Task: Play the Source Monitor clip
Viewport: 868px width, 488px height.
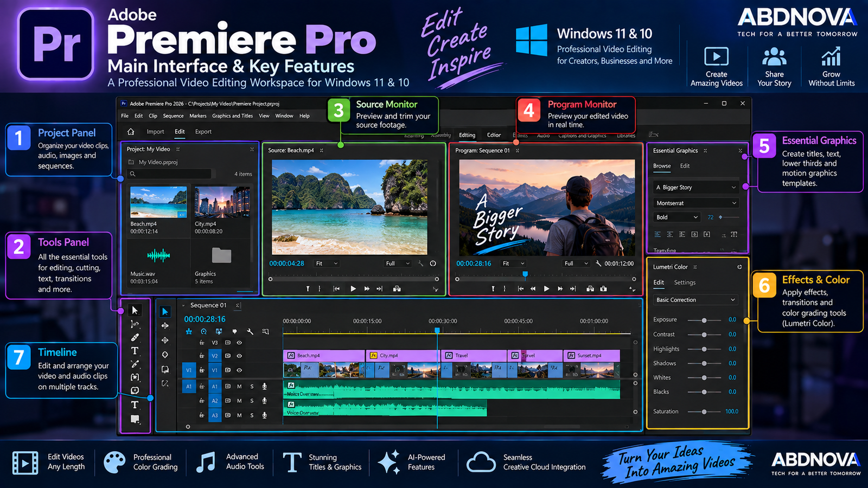Action: [x=353, y=289]
